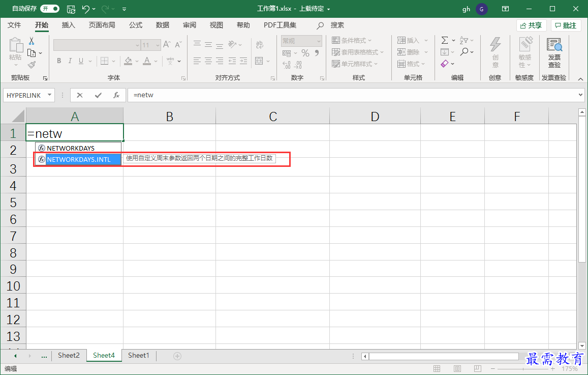Open the PDF工具集 tab
The width and height of the screenshot is (588, 375).
(x=280, y=25)
